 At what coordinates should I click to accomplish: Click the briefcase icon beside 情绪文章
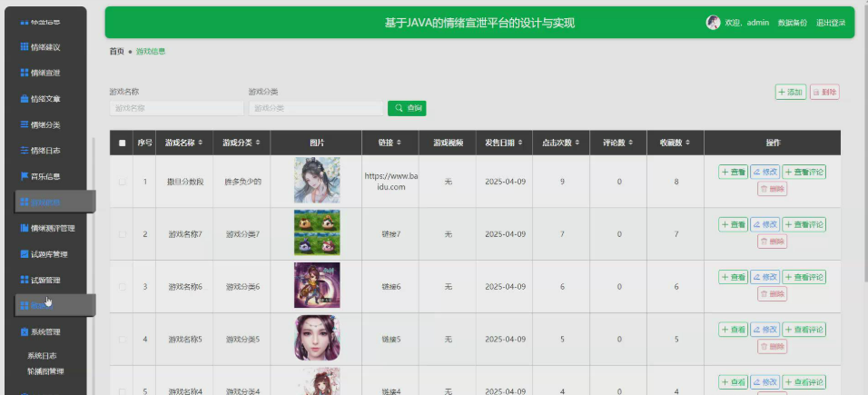[24, 99]
